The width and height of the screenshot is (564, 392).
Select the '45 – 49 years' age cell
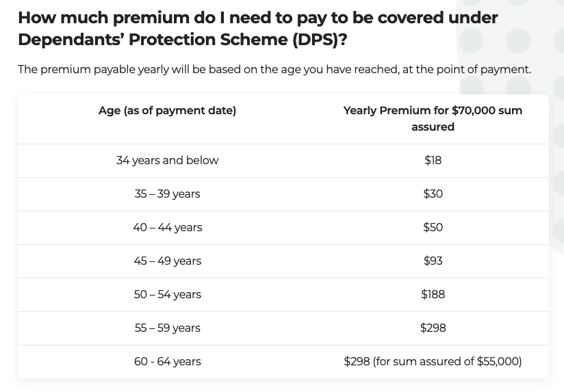[167, 261]
